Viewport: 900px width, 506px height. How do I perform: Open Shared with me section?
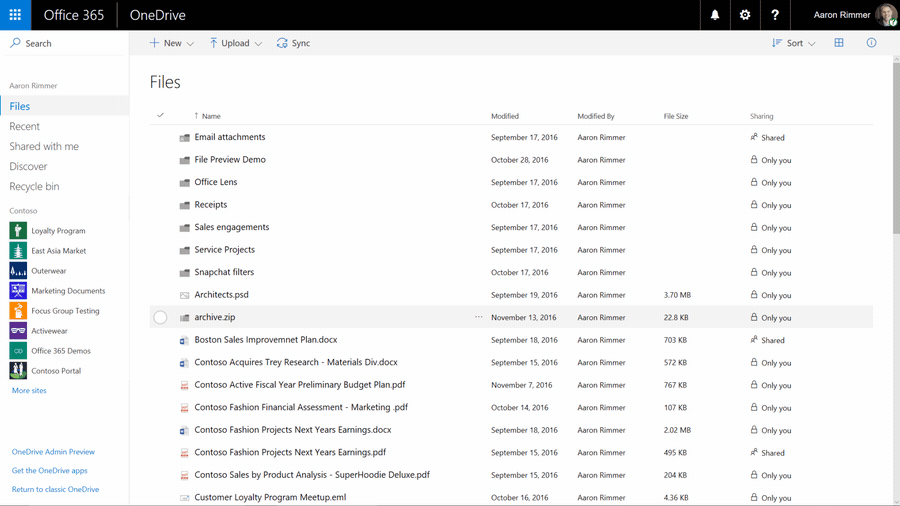click(x=44, y=146)
